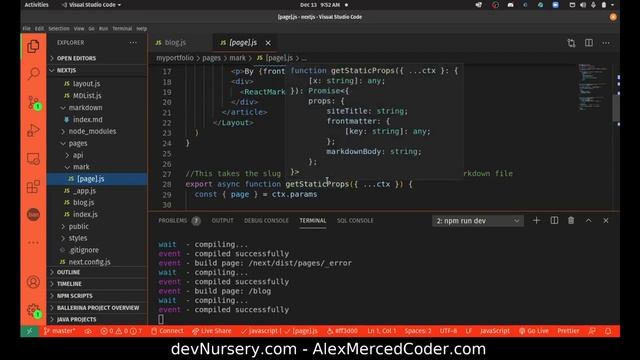Close the [page].js editor tab

(268, 43)
